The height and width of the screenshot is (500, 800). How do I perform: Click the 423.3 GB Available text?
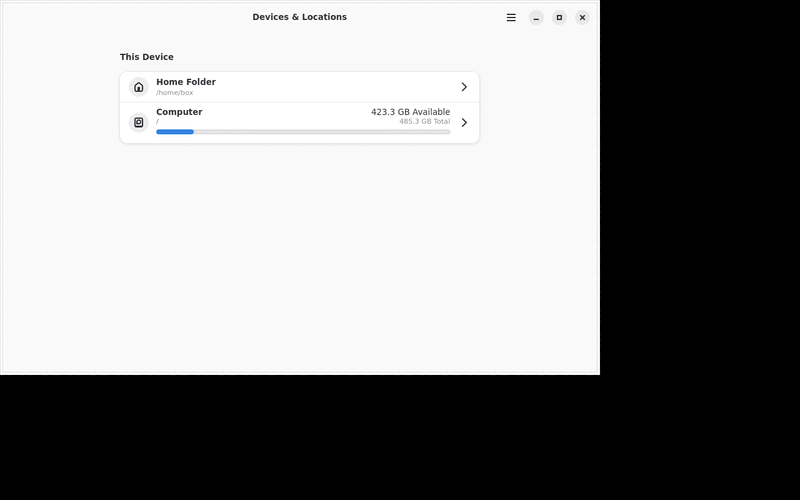click(x=410, y=112)
